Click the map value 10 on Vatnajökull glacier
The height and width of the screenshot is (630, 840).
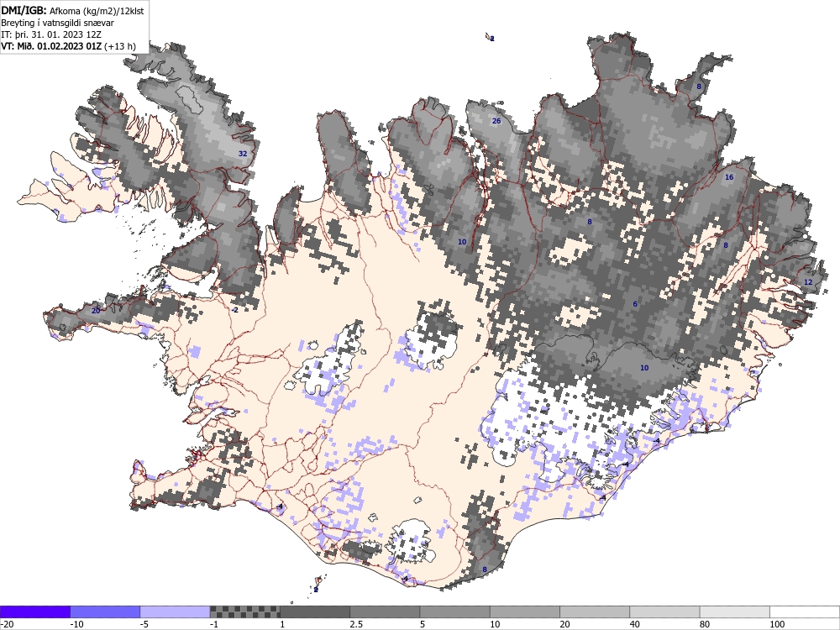coord(644,368)
